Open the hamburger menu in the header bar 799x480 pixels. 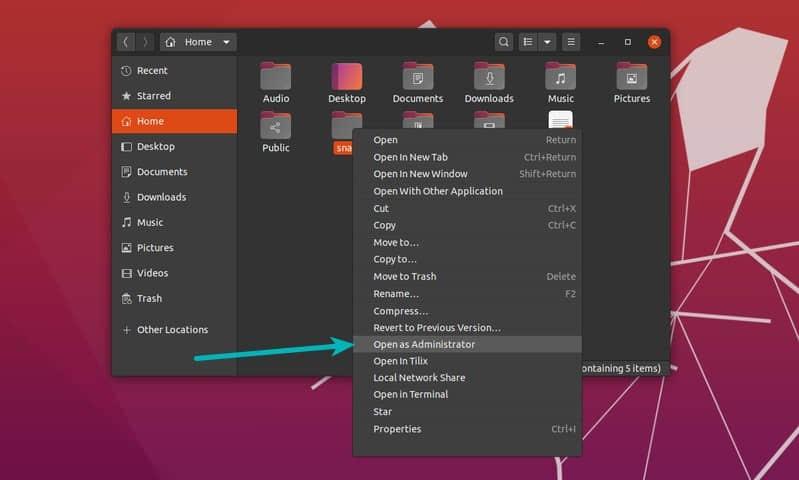click(571, 42)
